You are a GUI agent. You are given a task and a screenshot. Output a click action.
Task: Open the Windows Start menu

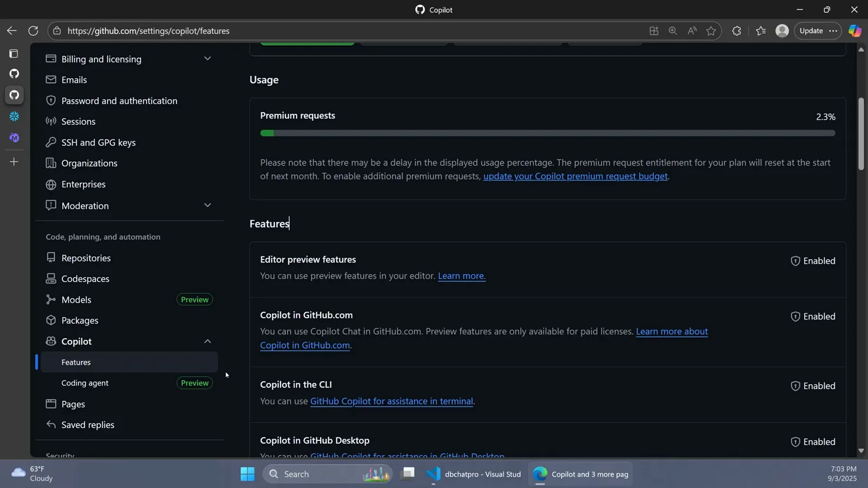(x=247, y=474)
